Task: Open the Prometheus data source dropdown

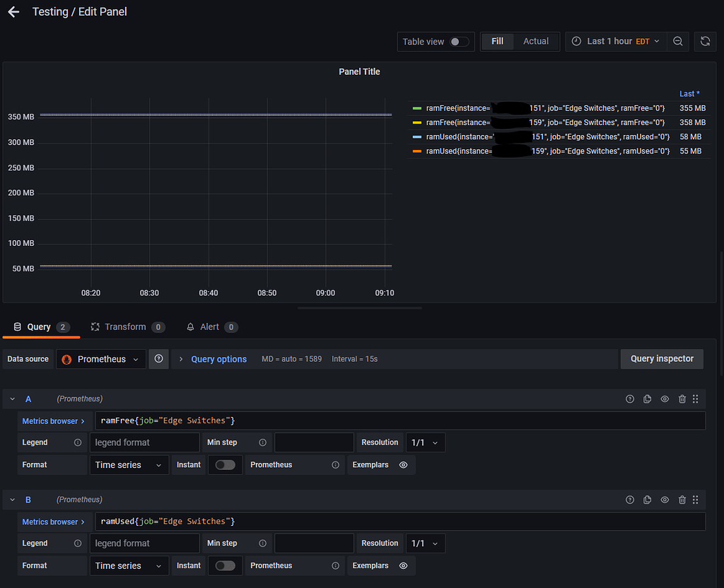Action: click(102, 359)
